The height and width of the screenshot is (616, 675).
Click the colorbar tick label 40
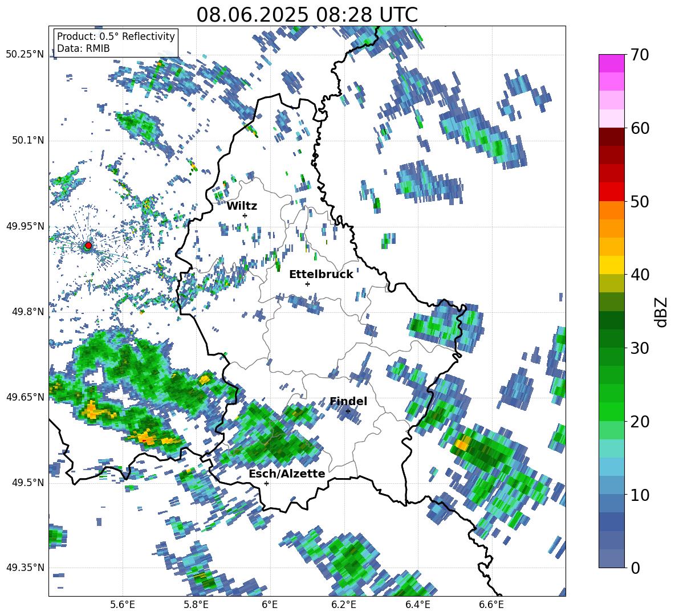[640, 275]
